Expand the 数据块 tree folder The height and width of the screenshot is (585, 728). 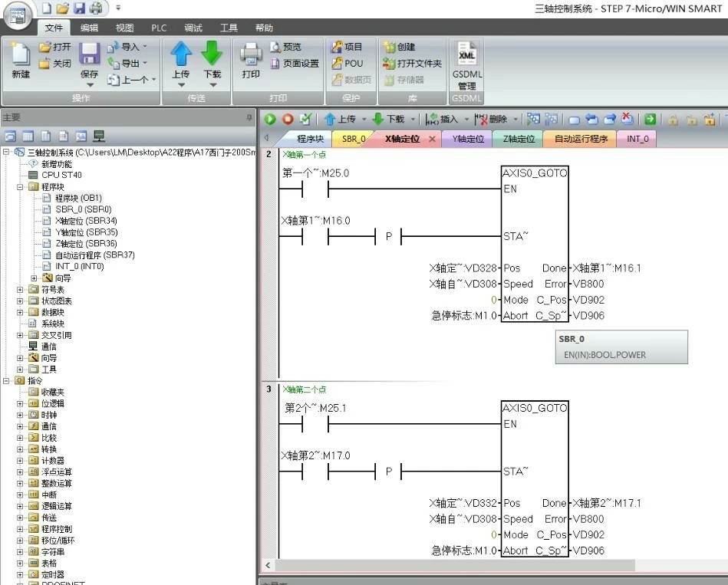(20, 312)
